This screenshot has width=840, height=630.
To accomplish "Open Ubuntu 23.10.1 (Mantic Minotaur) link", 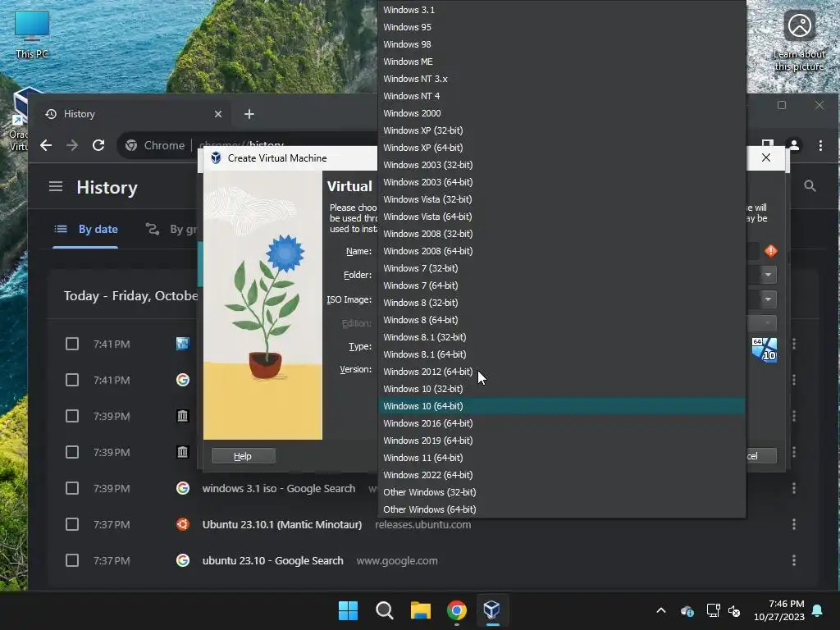I will 282,524.
